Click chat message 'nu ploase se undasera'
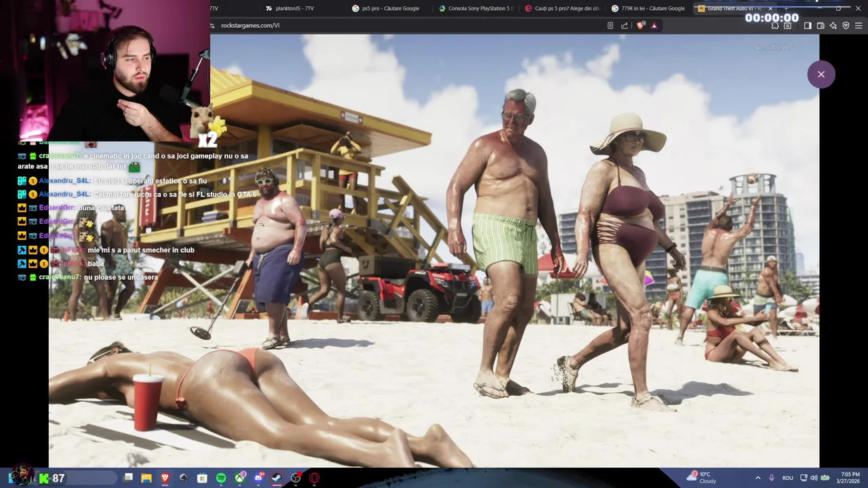 pos(121,277)
